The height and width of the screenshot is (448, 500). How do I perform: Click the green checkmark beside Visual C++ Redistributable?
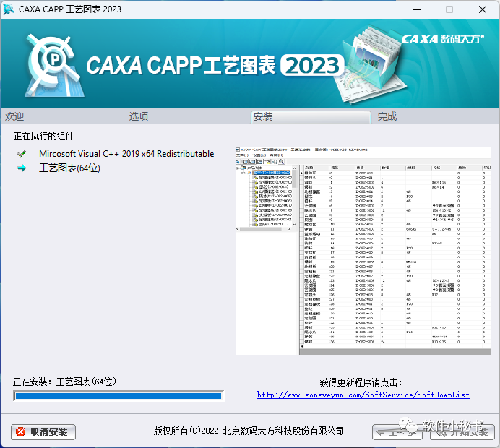[x=22, y=154]
